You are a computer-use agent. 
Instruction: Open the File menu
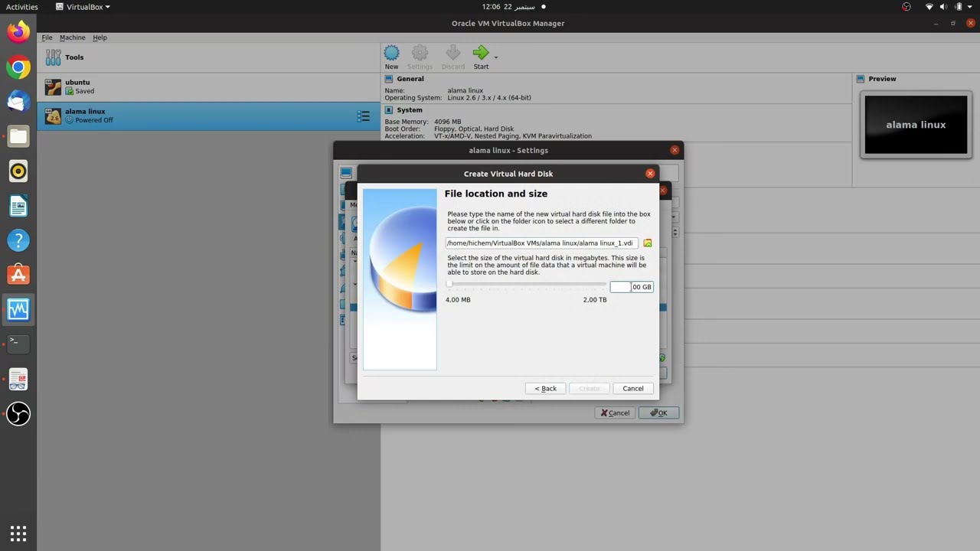(47, 37)
